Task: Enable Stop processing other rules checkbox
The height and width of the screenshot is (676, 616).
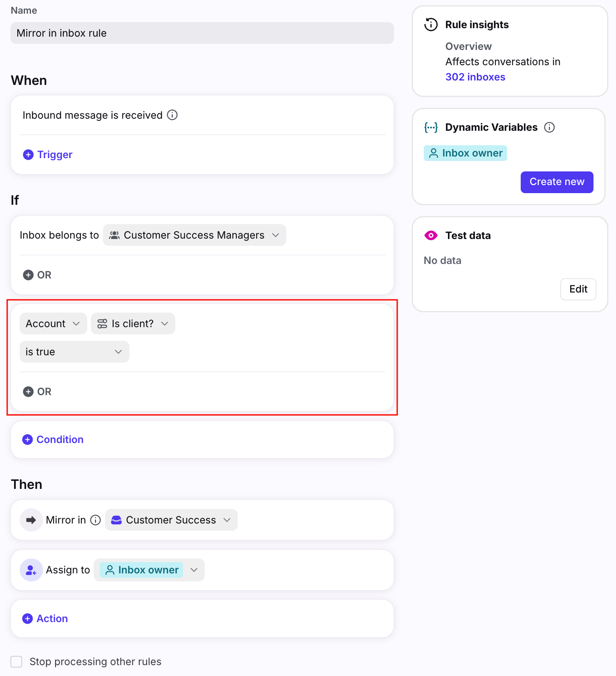Action: point(16,662)
